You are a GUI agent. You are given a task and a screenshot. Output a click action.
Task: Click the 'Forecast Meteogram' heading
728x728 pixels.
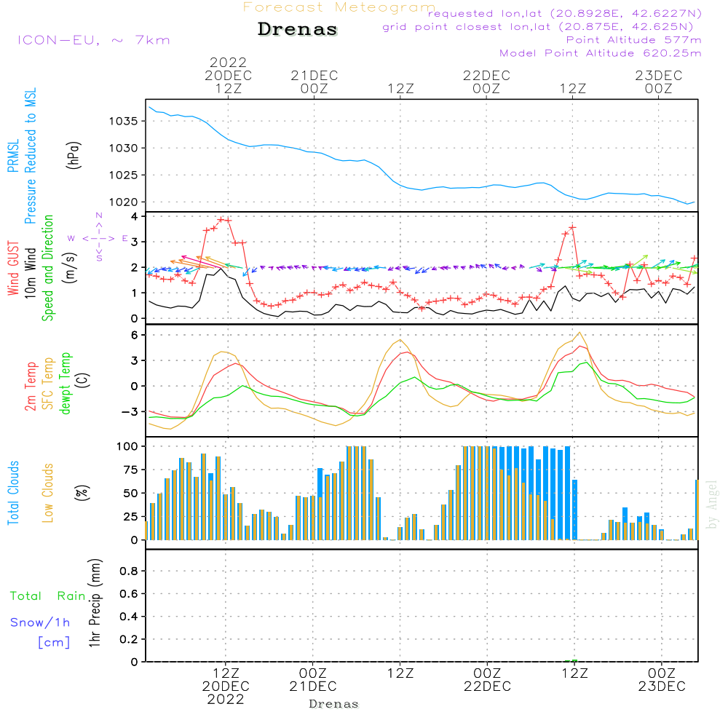[x=339, y=7]
